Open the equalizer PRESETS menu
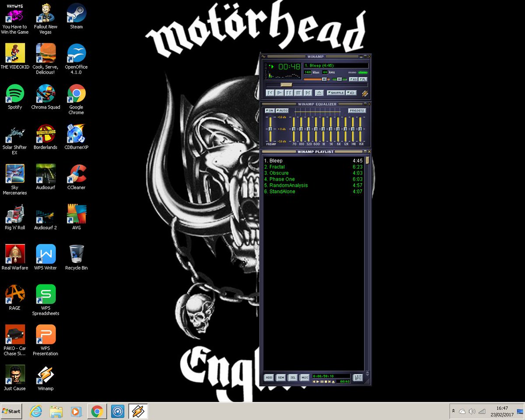The image size is (525, 420). click(357, 111)
